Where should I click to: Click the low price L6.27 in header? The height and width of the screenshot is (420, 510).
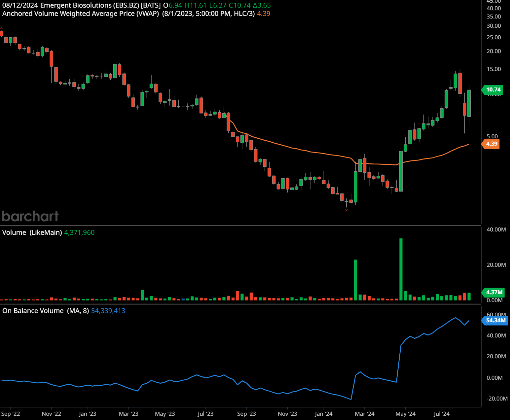click(x=218, y=5)
